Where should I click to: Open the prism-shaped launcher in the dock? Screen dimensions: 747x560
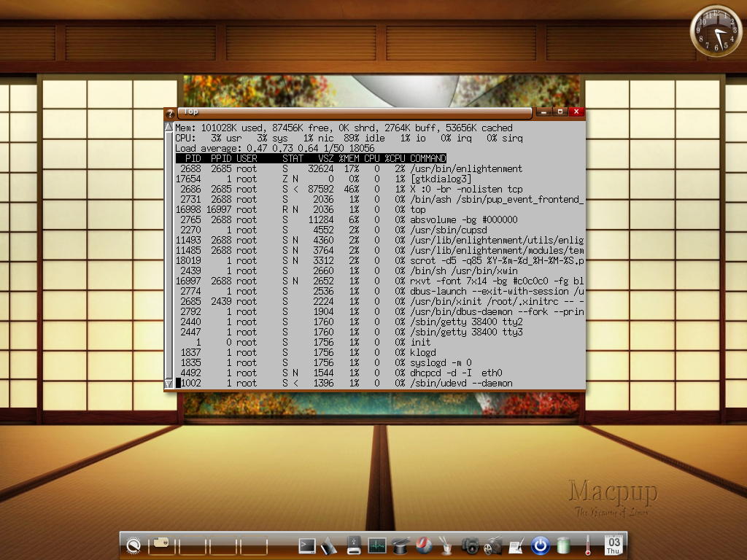[x=329, y=545]
